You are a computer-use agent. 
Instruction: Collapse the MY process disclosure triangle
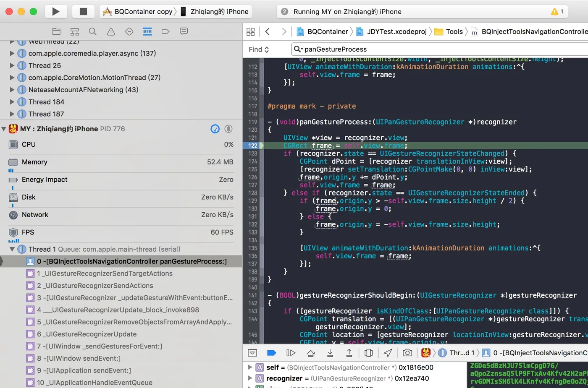[4, 129]
